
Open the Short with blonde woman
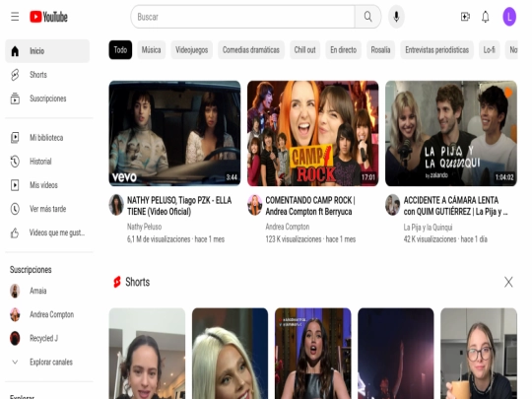click(230, 354)
